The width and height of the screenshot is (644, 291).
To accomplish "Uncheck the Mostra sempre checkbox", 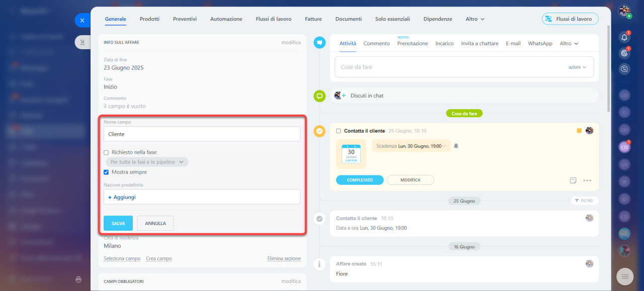I will 106,172.
